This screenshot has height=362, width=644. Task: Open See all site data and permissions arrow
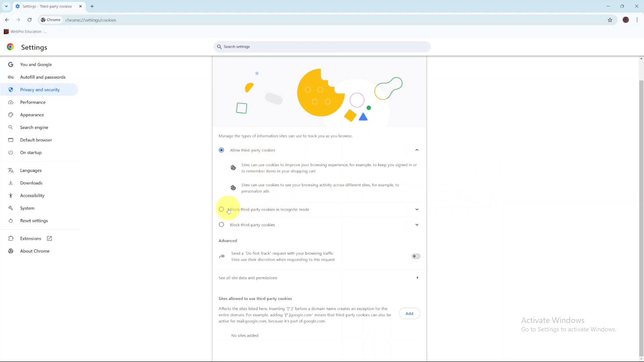point(417,278)
